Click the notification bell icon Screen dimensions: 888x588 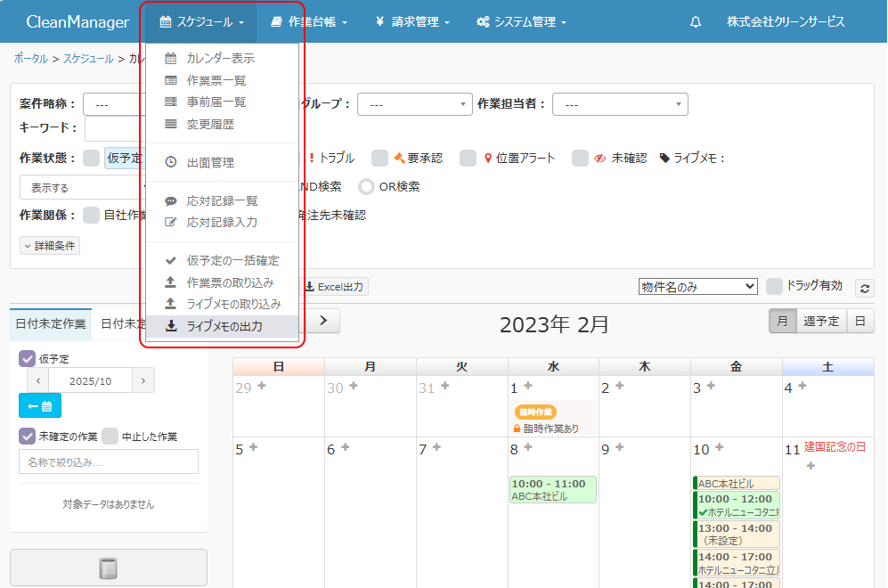[x=696, y=21]
